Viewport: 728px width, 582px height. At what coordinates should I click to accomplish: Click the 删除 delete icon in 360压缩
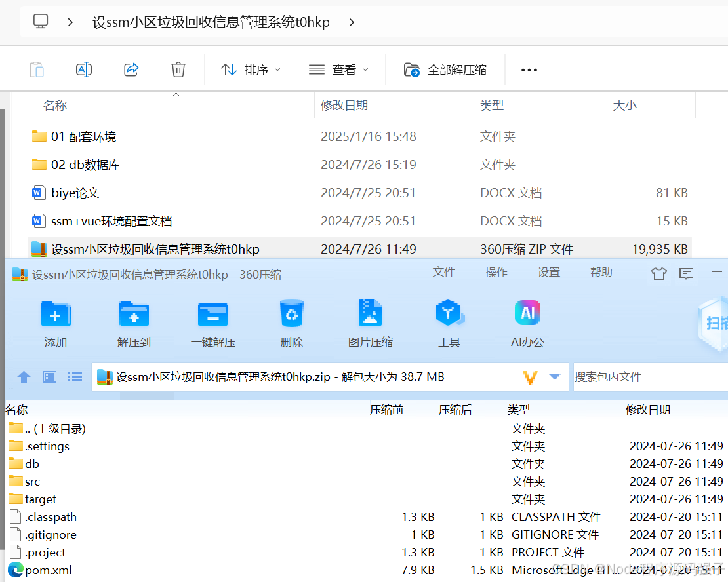292,324
